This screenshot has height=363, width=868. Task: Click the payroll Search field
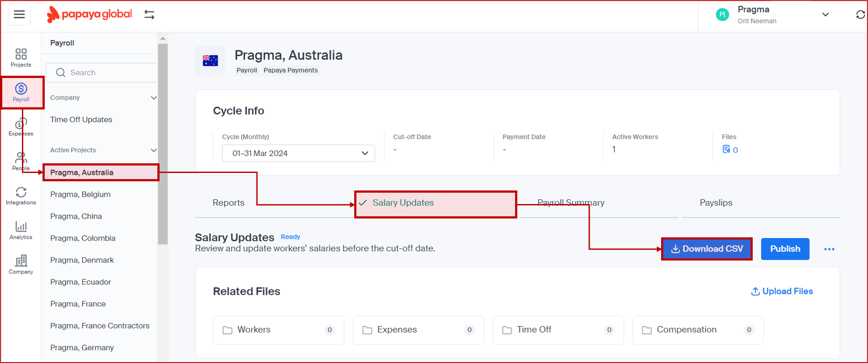[x=102, y=73]
